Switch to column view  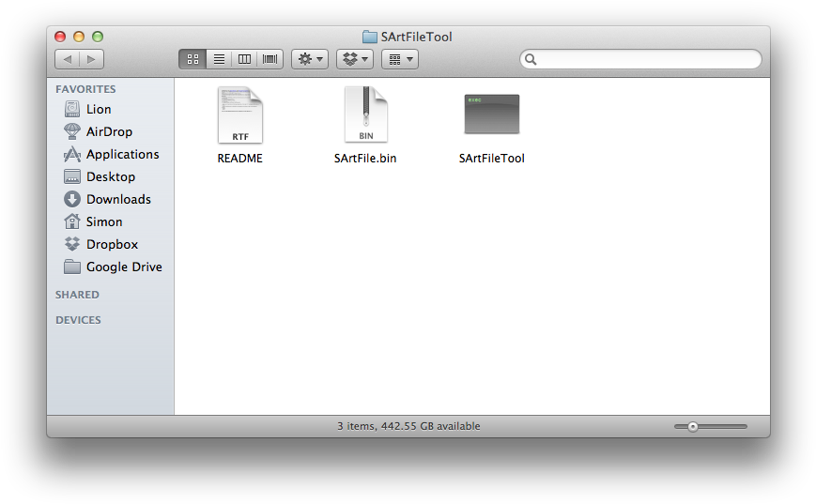click(244, 59)
